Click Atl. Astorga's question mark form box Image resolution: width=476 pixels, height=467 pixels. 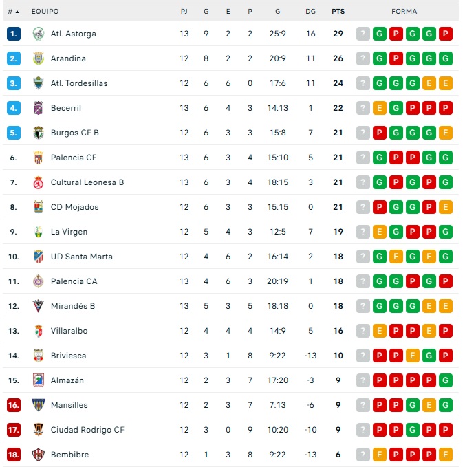point(363,34)
